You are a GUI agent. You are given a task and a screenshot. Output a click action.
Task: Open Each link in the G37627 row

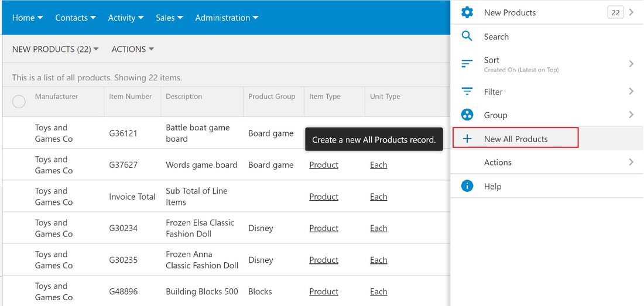[378, 165]
